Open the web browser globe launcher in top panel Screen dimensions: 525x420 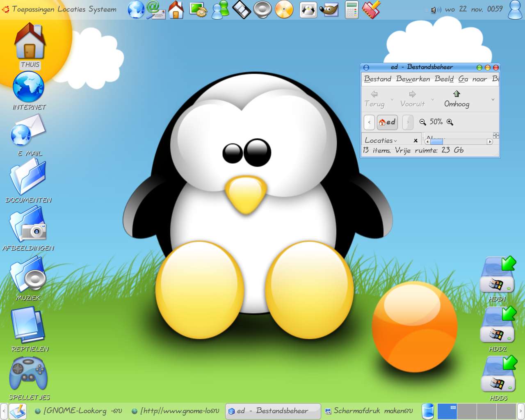coord(136,9)
